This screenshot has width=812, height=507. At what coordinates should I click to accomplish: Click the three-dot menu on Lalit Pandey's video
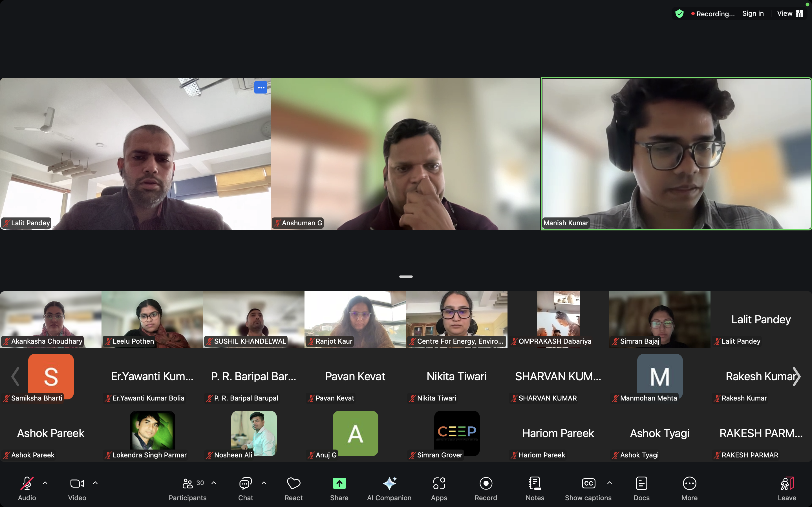261,88
